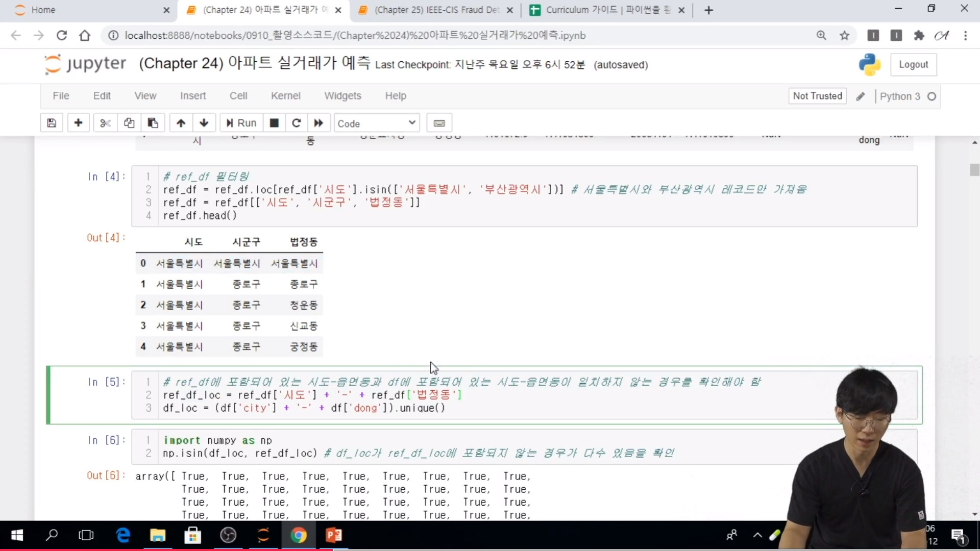The height and width of the screenshot is (551, 980).
Task: Insert a cell below with the plus icon
Action: pyautogui.click(x=78, y=123)
